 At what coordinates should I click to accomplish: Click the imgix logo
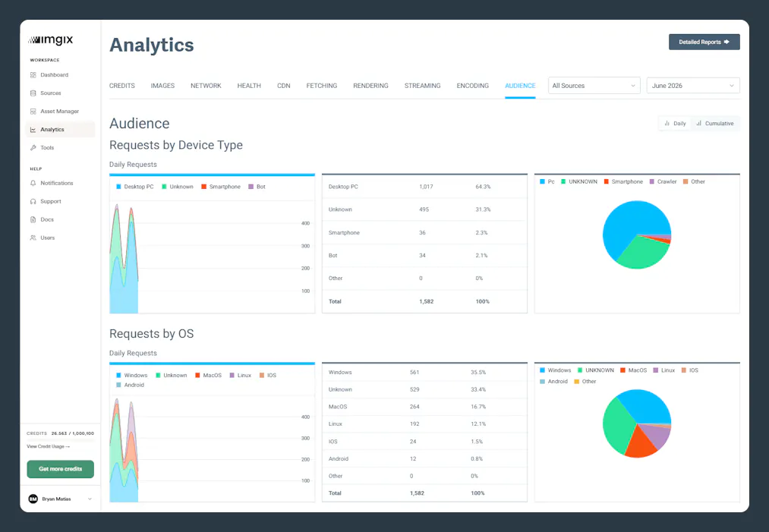(x=51, y=40)
